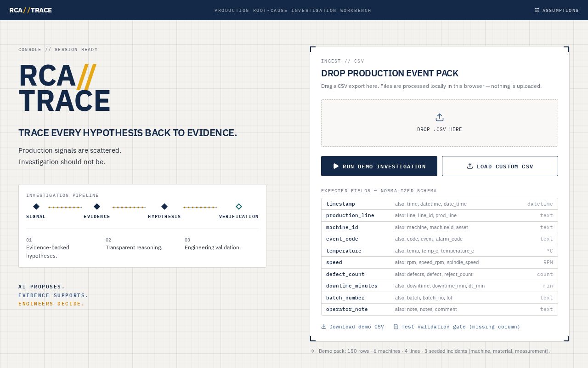
Task: Click the 'INVESTIGATION PIPELINE' label
Action: pyautogui.click(x=62, y=195)
